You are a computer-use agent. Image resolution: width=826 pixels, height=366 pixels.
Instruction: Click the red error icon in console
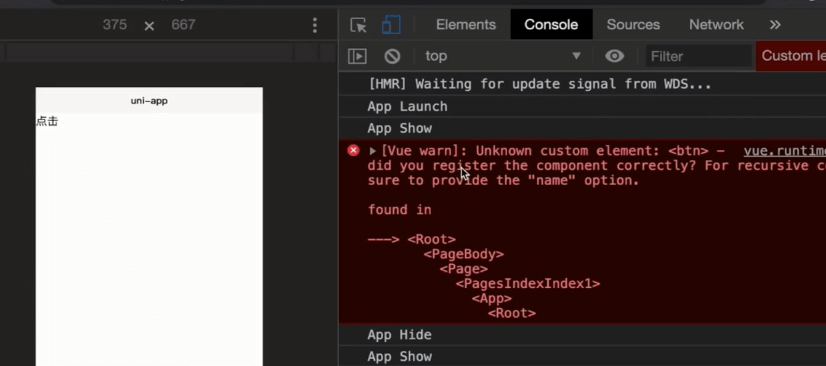[353, 151]
